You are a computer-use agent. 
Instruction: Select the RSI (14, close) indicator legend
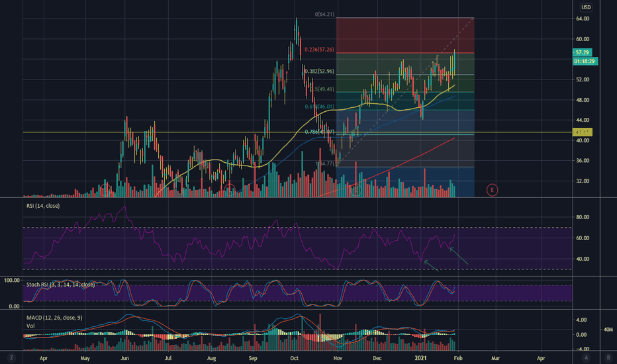coord(43,206)
